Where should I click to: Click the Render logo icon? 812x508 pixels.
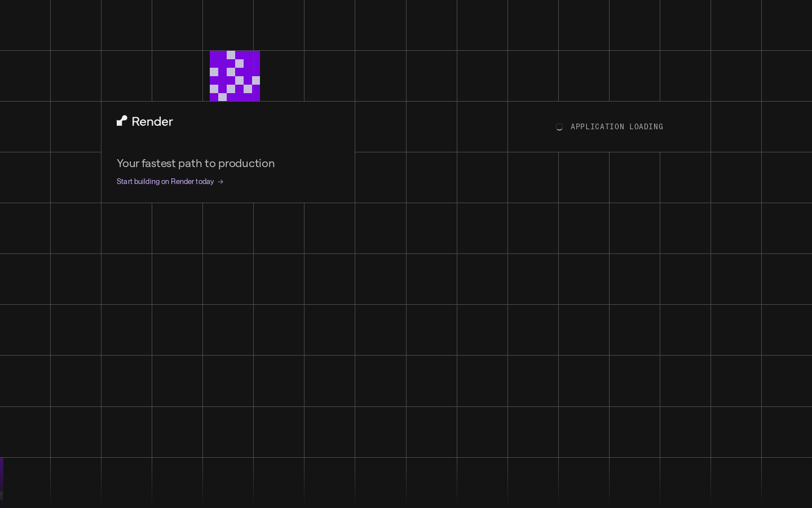click(x=122, y=121)
